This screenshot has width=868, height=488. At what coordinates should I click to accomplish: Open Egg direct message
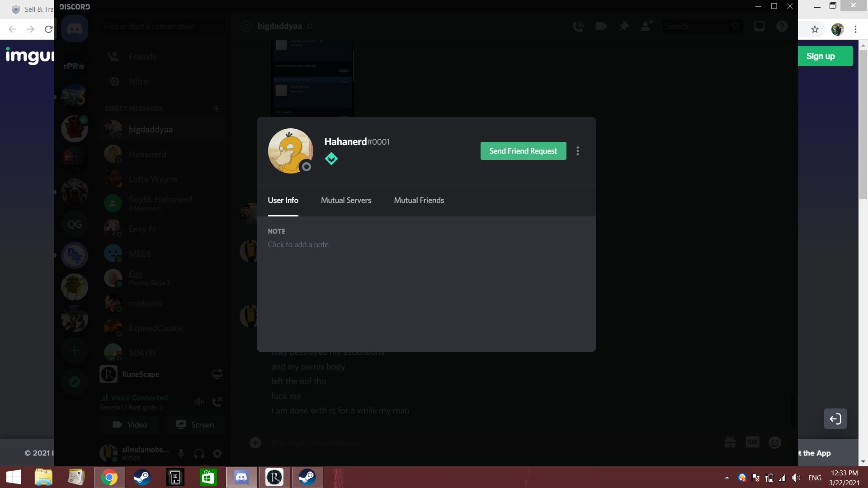pos(162,278)
